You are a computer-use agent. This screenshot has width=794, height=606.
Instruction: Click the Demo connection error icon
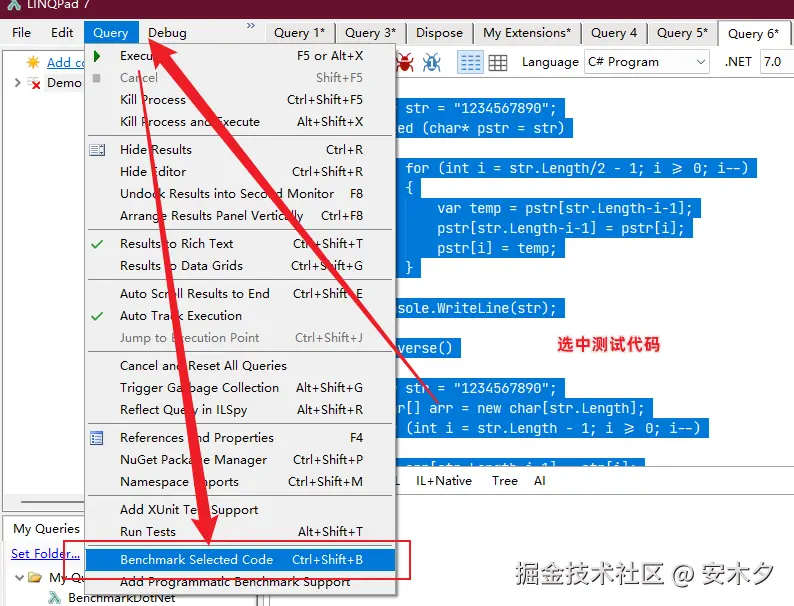pos(33,83)
